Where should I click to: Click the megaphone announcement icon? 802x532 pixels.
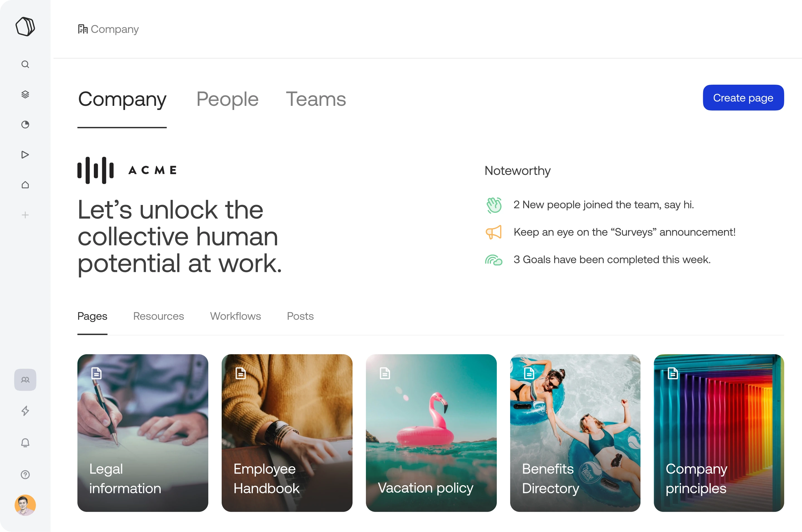click(494, 232)
